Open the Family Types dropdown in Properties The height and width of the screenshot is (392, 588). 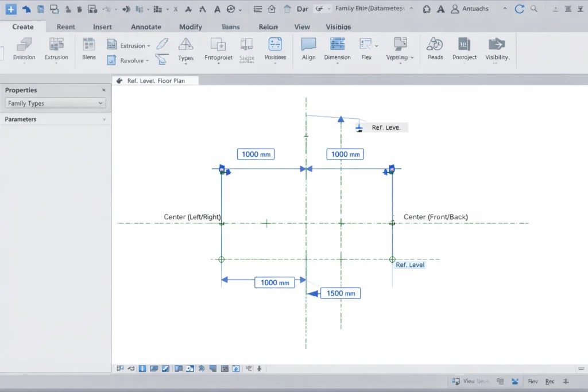coord(55,103)
